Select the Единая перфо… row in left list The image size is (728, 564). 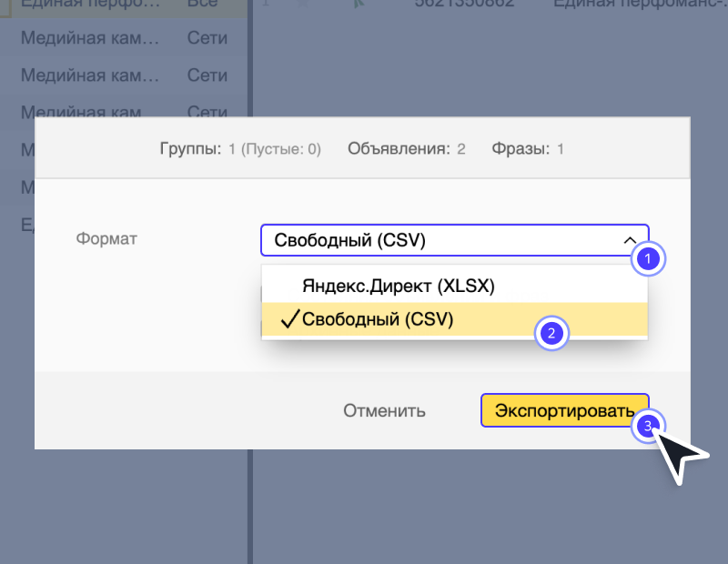coord(89,5)
